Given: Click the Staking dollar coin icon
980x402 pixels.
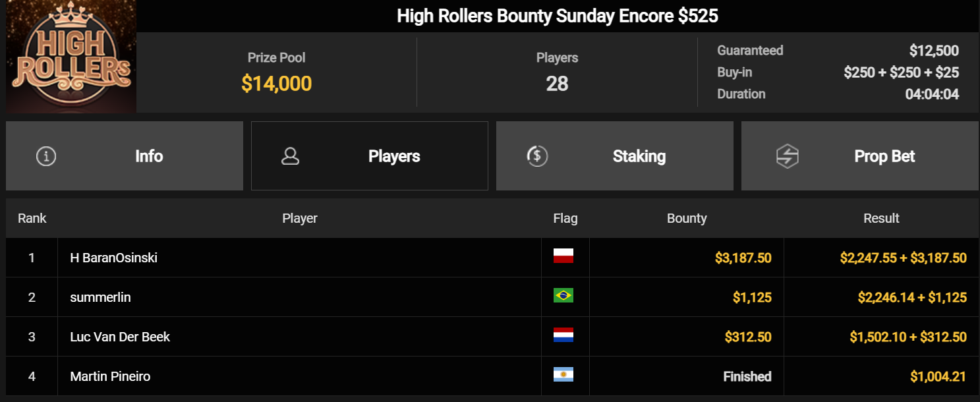Looking at the screenshot, I should (x=537, y=156).
